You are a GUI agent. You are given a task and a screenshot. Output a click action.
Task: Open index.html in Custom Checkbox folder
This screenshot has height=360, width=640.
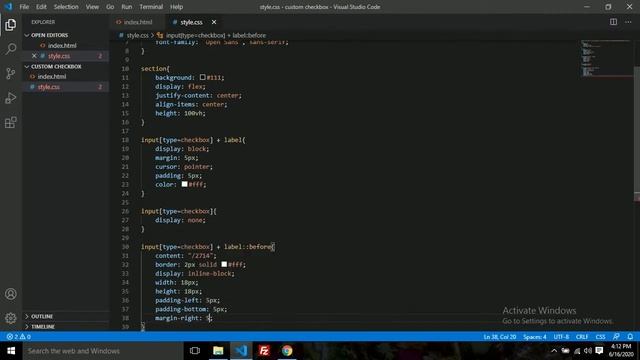[x=52, y=76]
